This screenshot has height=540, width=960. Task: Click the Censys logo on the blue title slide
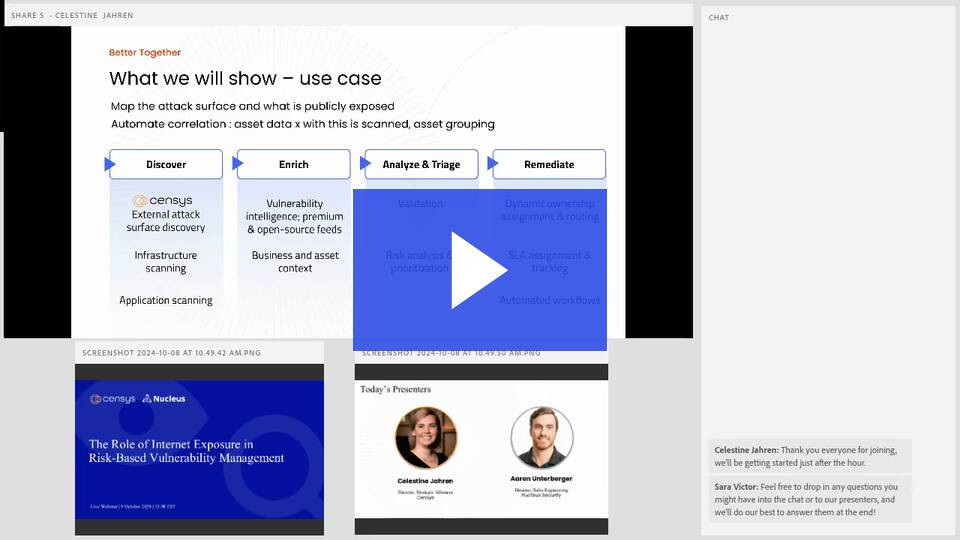click(113, 399)
